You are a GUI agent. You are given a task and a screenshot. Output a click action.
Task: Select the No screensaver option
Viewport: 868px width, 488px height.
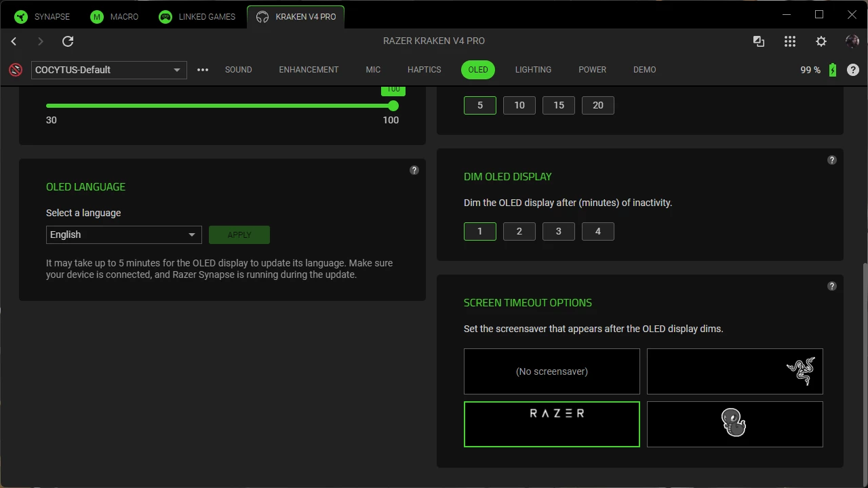tap(552, 371)
